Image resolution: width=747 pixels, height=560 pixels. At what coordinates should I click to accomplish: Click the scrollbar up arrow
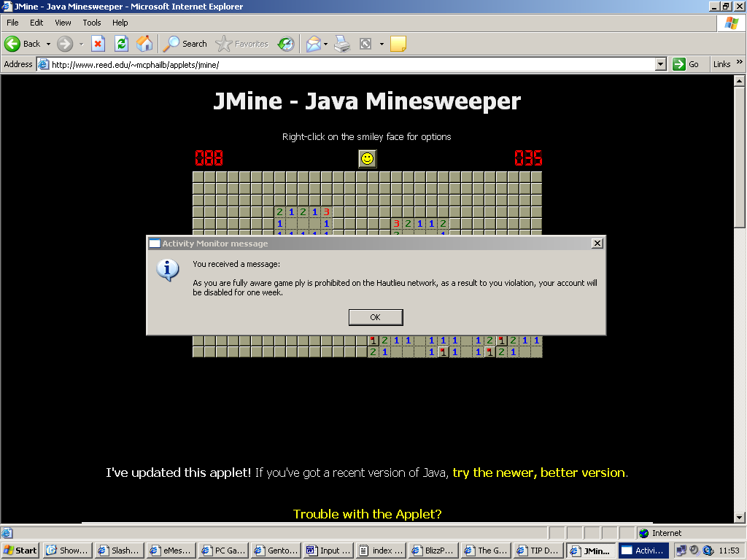tap(739, 81)
